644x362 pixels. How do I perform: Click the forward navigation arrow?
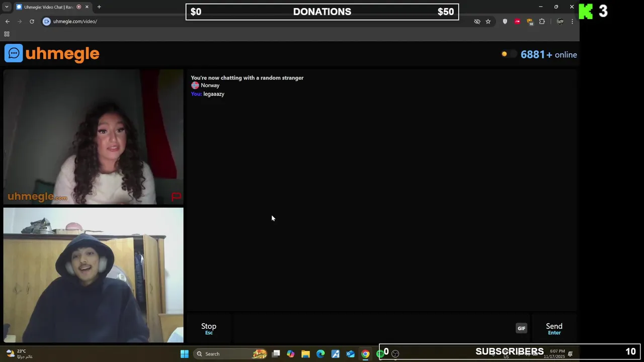coord(20,22)
